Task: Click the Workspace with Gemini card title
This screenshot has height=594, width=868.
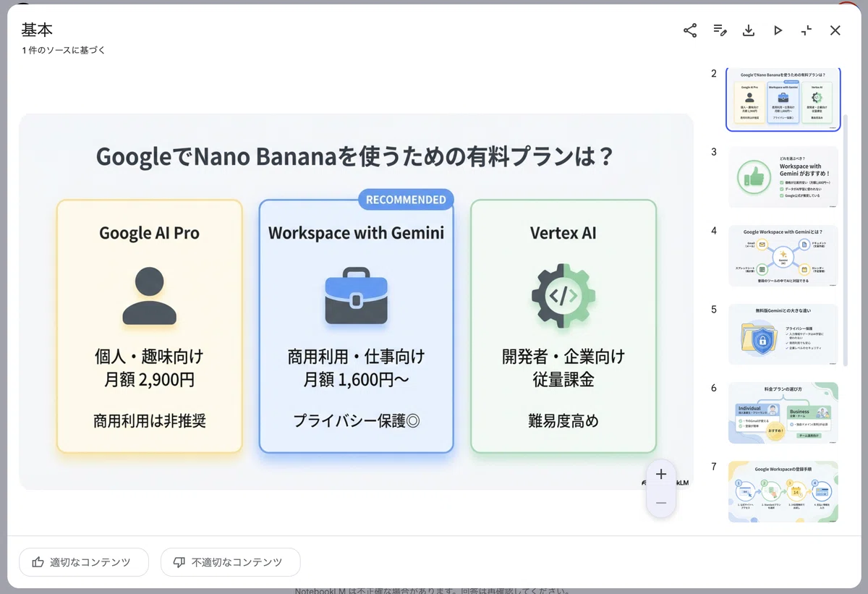Action: coord(356,233)
